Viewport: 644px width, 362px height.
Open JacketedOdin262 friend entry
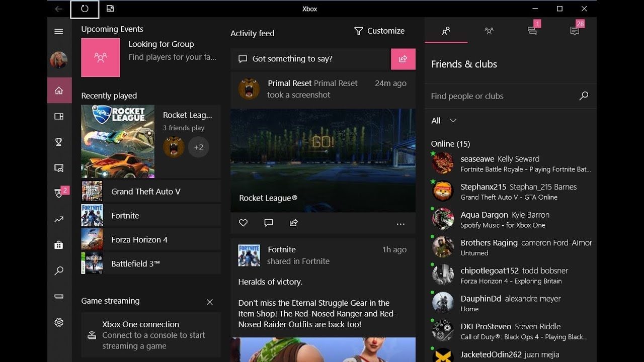(511, 354)
